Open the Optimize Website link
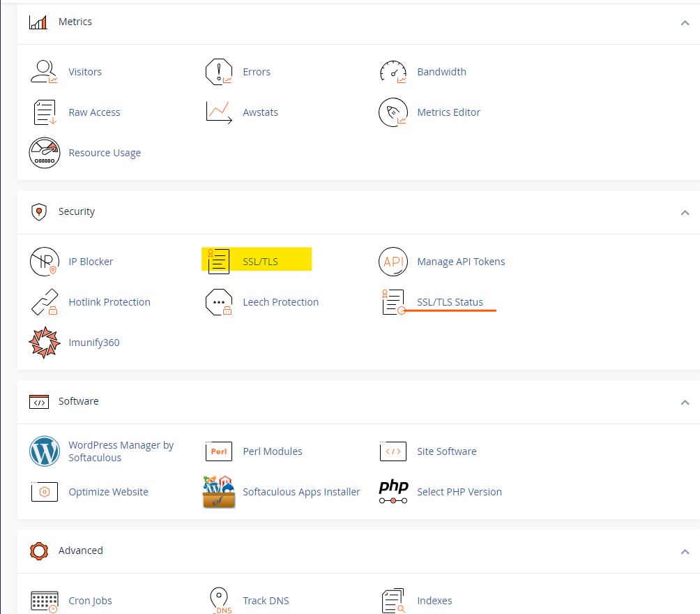700x614 pixels. click(108, 492)
